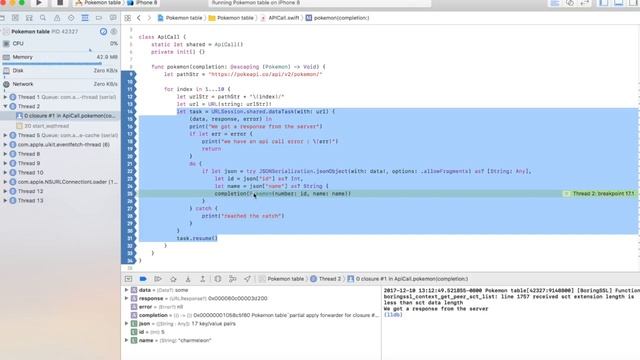Click the activity status Running Pokemon table
This screenshot has height=360, width=640.
[x=320, y=2]
